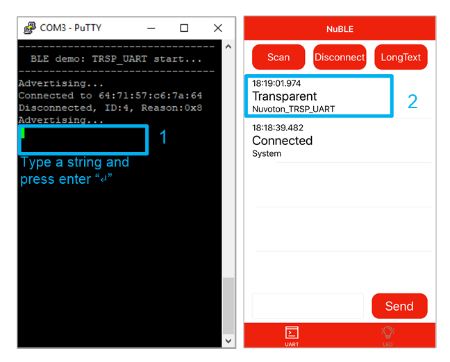Image resolution: width=450 pixels, height=362 pixels.
Task: Tap the Scan button in NuBLE
Action: click(278, 57)
